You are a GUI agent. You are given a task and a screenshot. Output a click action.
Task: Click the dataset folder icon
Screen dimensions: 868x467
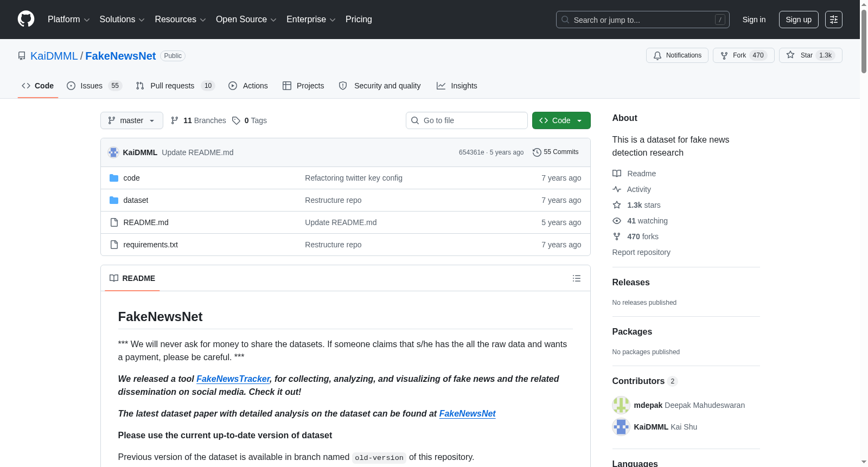(x=114, y=200)
